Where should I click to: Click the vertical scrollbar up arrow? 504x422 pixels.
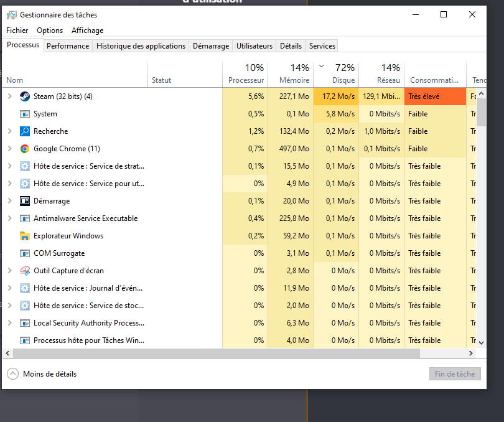point(481,93)
